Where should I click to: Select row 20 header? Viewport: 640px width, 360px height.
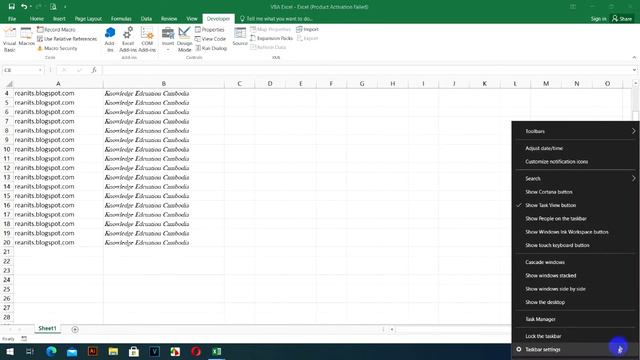7,242
